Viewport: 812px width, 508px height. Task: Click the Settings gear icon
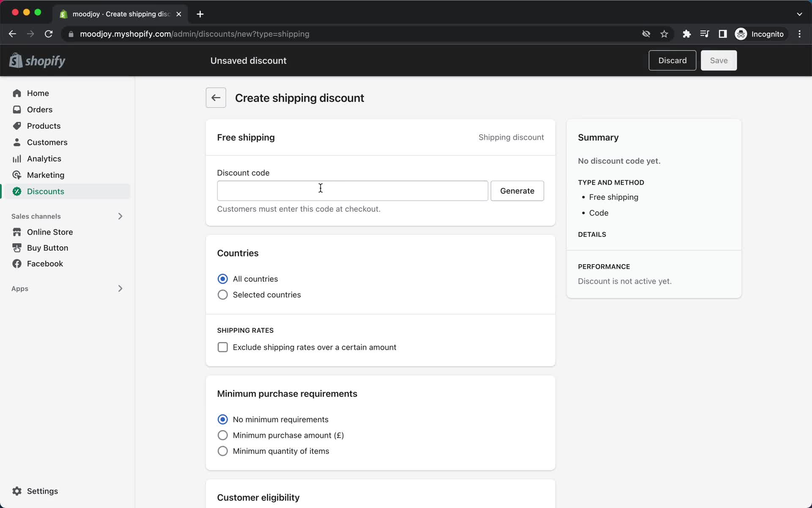17,491
